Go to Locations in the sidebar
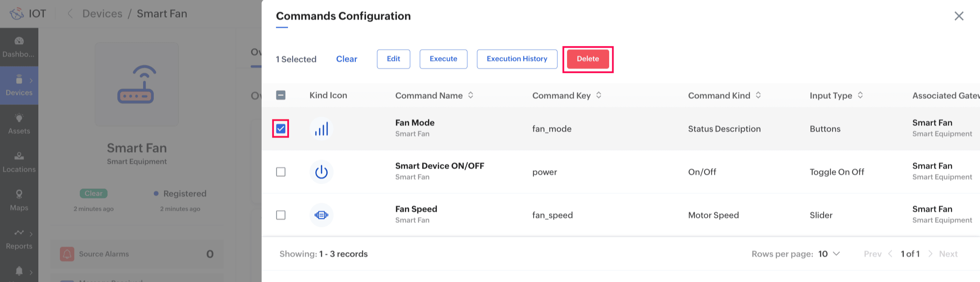Image resolution: width=980 pixels, height=282 pixels. (19, 162)
